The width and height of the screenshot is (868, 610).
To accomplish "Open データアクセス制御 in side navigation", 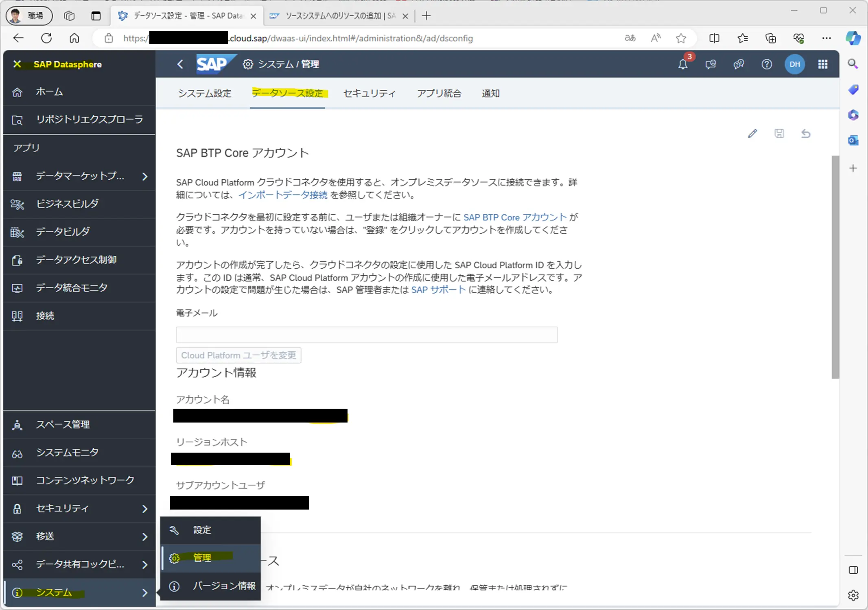I will point(79,260).
